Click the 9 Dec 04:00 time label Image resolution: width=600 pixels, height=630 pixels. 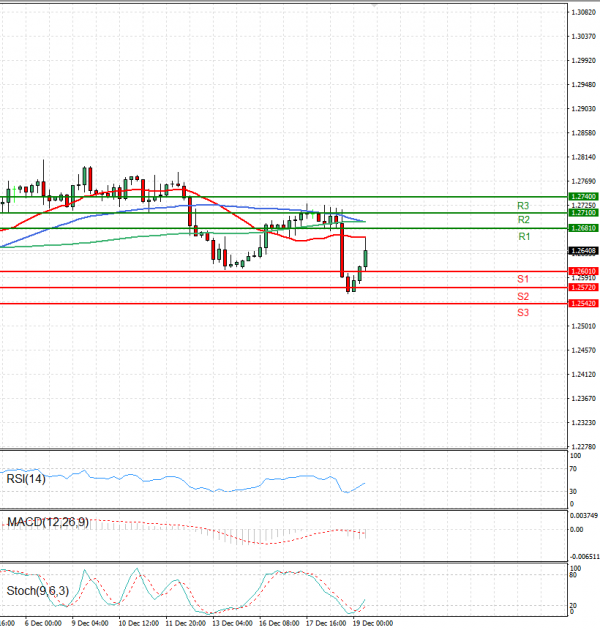coord(90,623)
